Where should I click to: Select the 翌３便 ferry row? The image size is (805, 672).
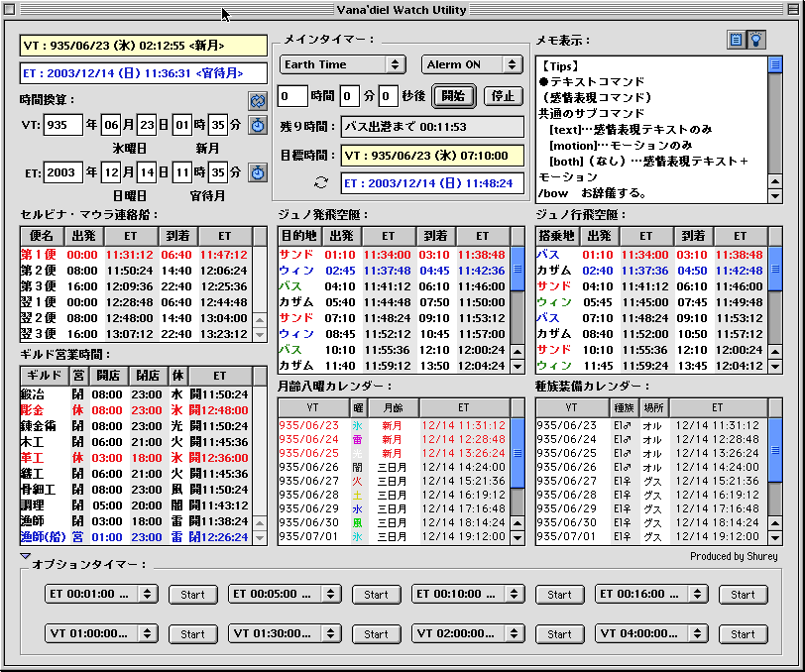(x=137, y=334)
